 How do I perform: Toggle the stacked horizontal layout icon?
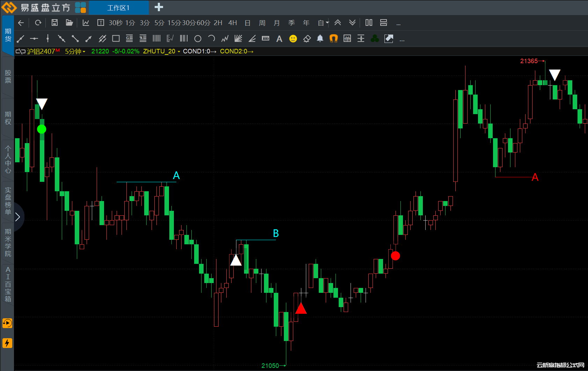click(383, 23)
